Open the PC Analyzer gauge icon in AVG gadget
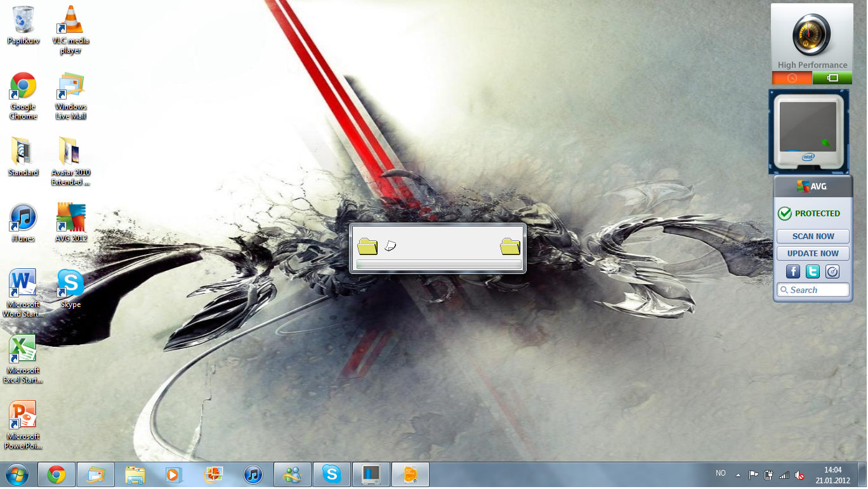This screenshot has width=868, height=489. (x=832, y=271)
